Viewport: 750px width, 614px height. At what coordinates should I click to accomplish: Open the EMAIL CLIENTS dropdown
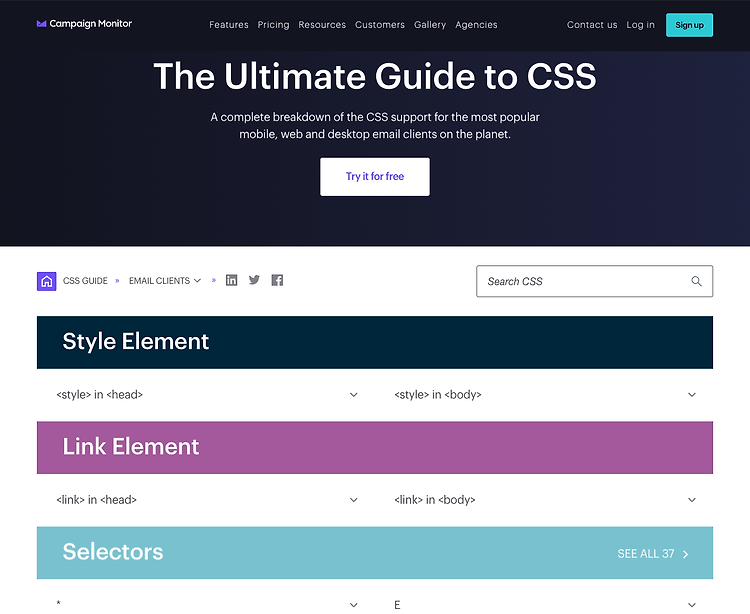165,281
